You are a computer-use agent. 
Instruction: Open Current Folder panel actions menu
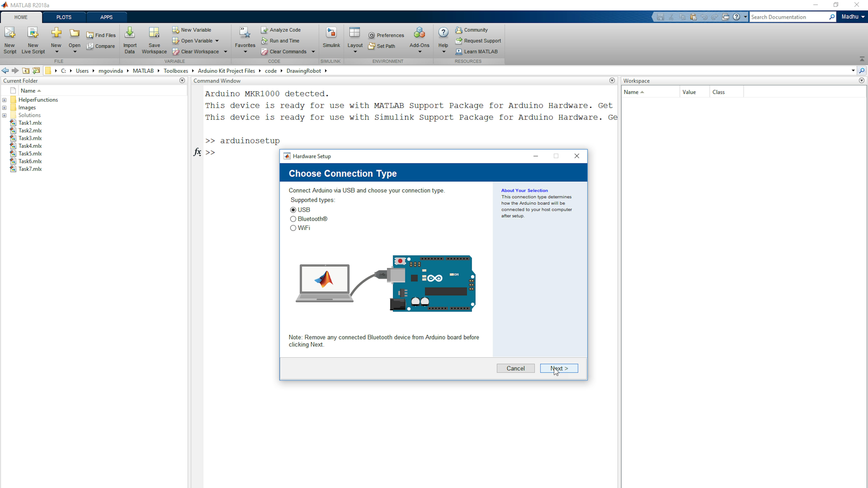click(182, 81)
